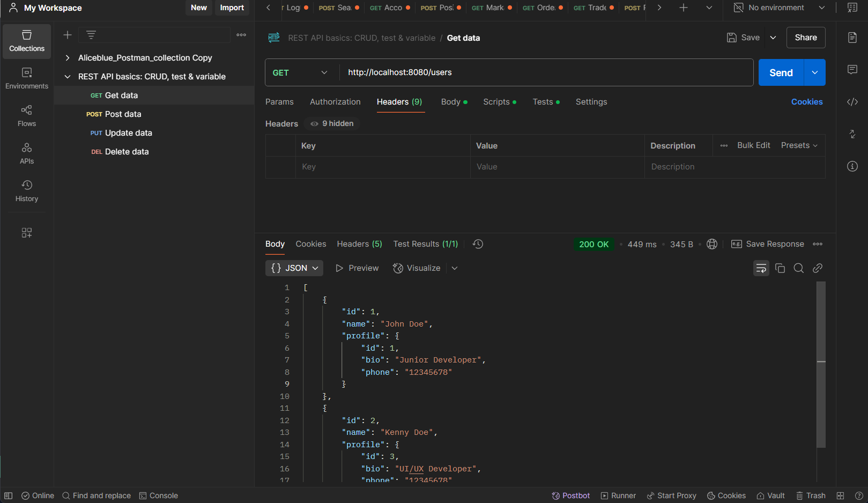Open the help icon in status bar
The height and width of the screenshot is (503, 868).
859,495
